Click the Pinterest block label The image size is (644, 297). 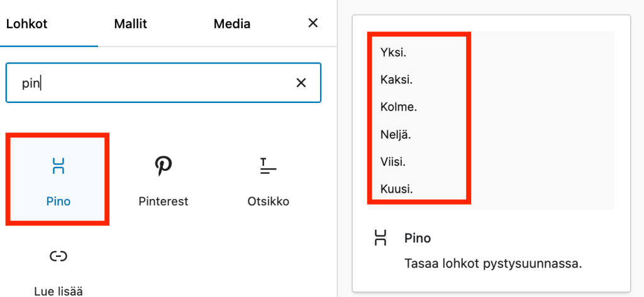coord(164,202)
